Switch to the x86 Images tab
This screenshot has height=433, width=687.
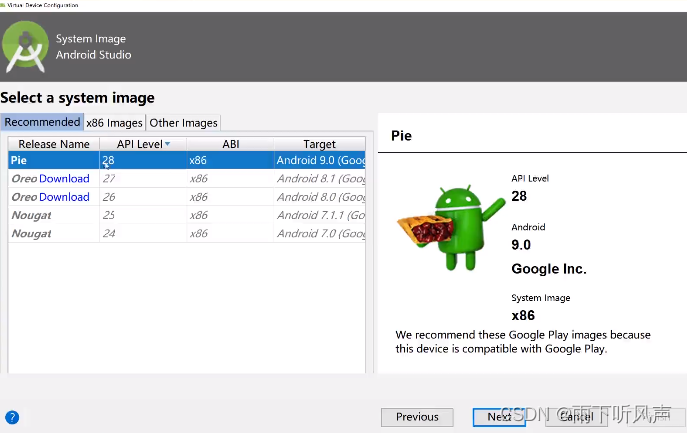coord(114,123)
